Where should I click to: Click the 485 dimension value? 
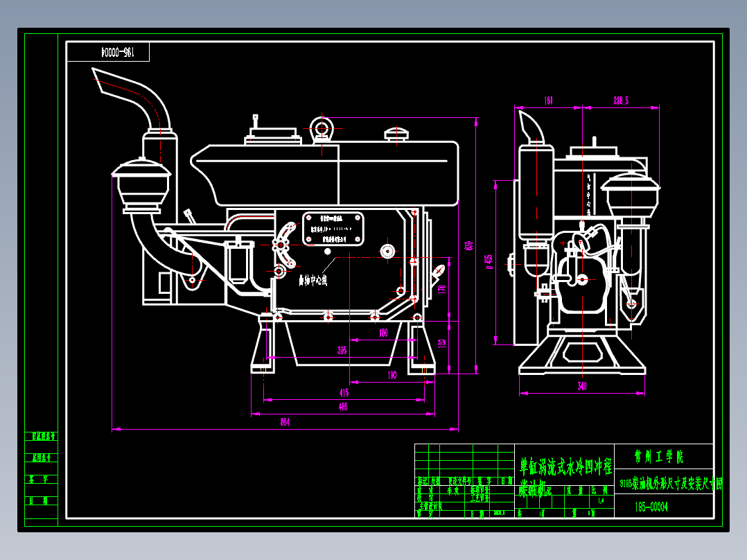pyautogui.click(x=343, y=407)
